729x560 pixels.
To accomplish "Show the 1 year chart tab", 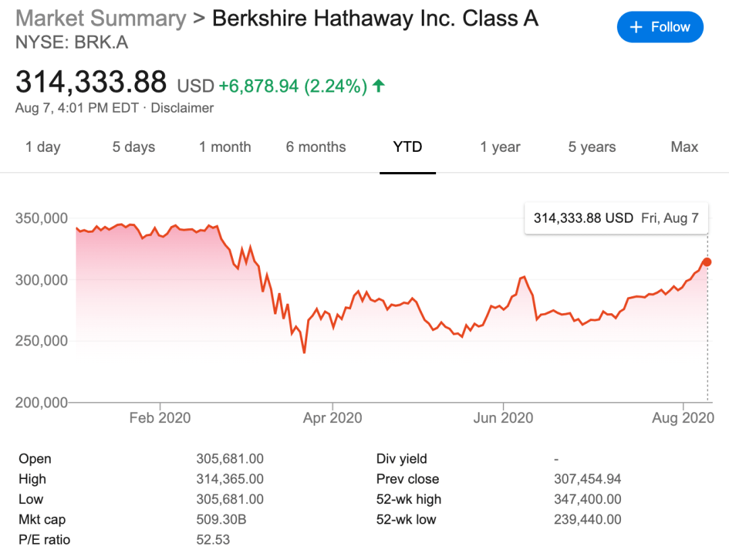I will (x=500, y=147).
